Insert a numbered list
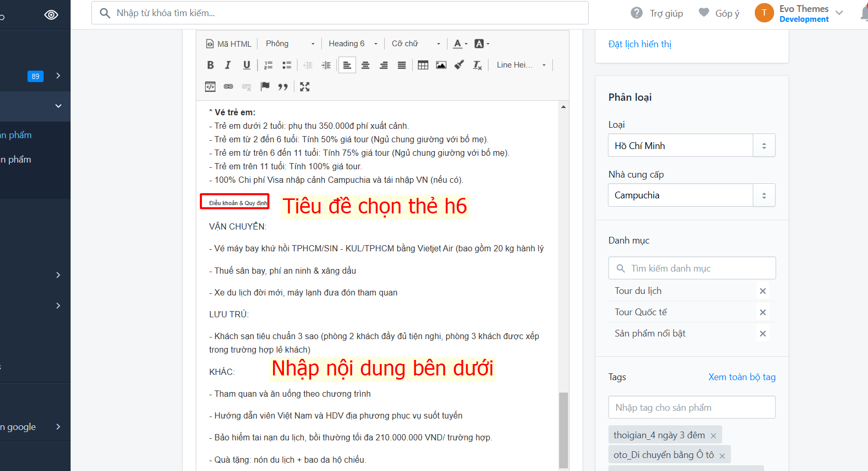The height and width of the screenshot is (471, 868). pos(268,65)
